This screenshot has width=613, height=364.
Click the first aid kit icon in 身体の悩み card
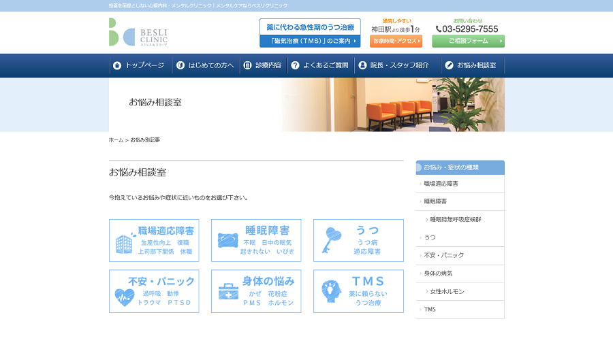click(x=228, y=291)
